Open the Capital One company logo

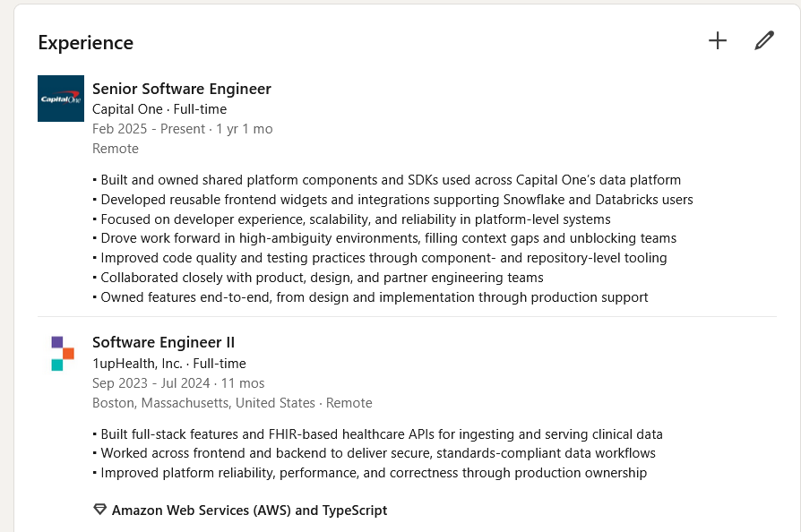[61, 99]
